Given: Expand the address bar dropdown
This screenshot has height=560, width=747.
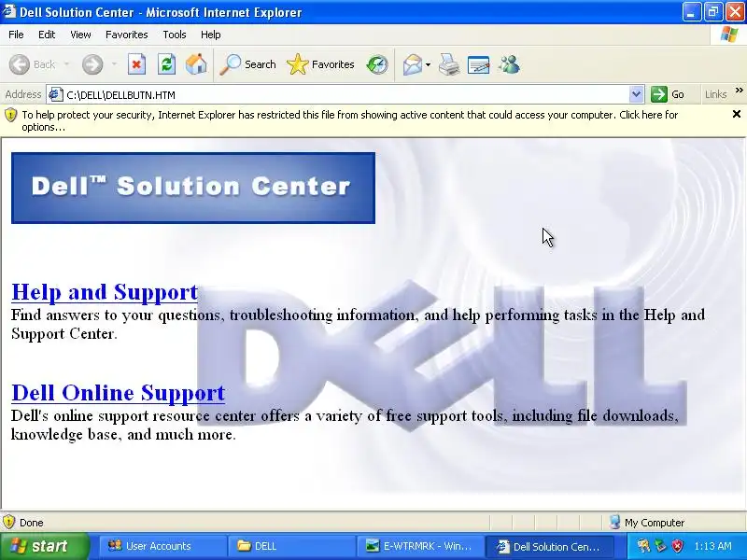Looking at the screenshot, I should pyautogui.click(x=636, y=95).
